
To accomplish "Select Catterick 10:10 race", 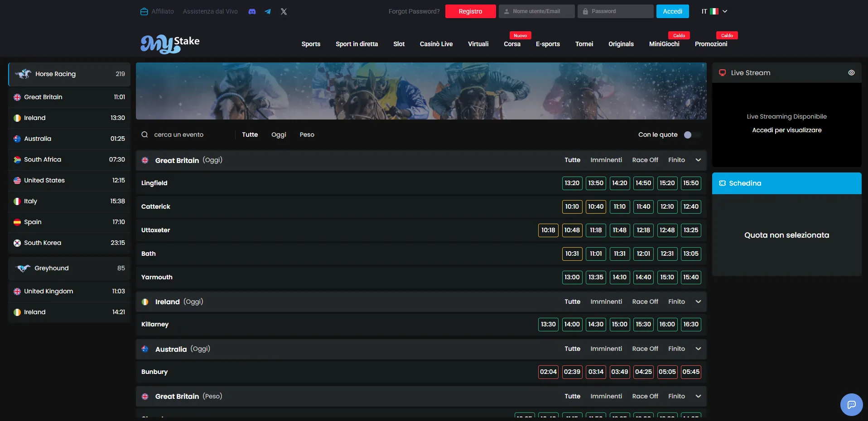I will 572,206.
